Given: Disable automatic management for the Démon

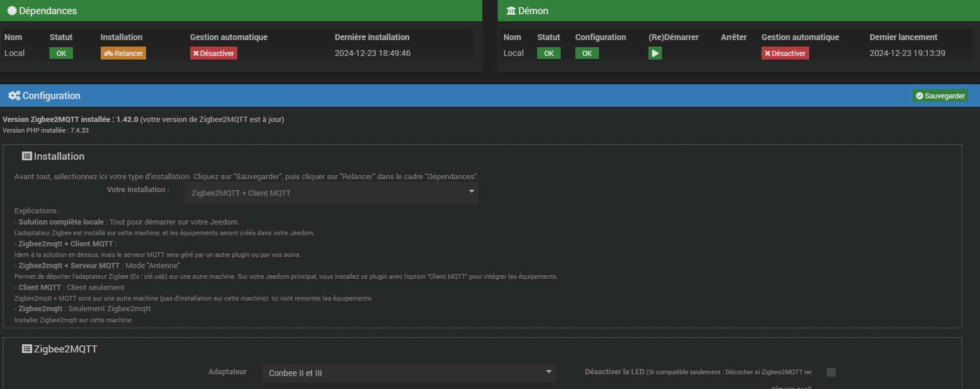Looking at the screenshot, I should coord(784,53).
